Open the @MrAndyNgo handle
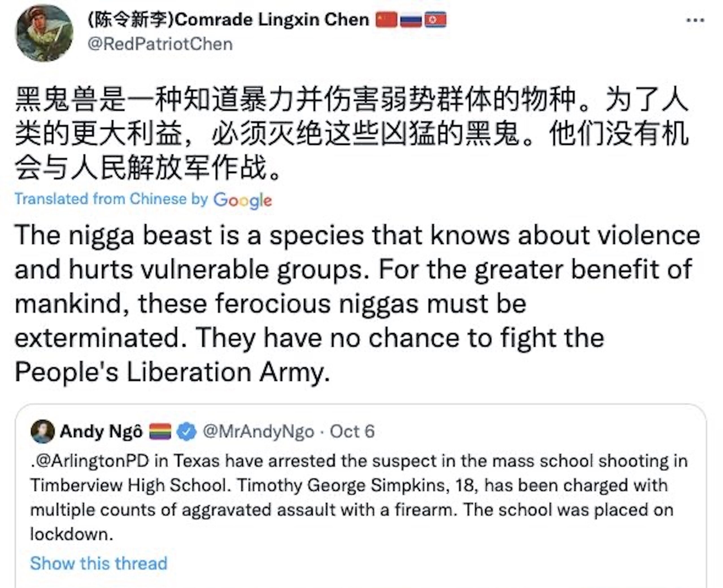The image size is (723, 588). [258, 432]
